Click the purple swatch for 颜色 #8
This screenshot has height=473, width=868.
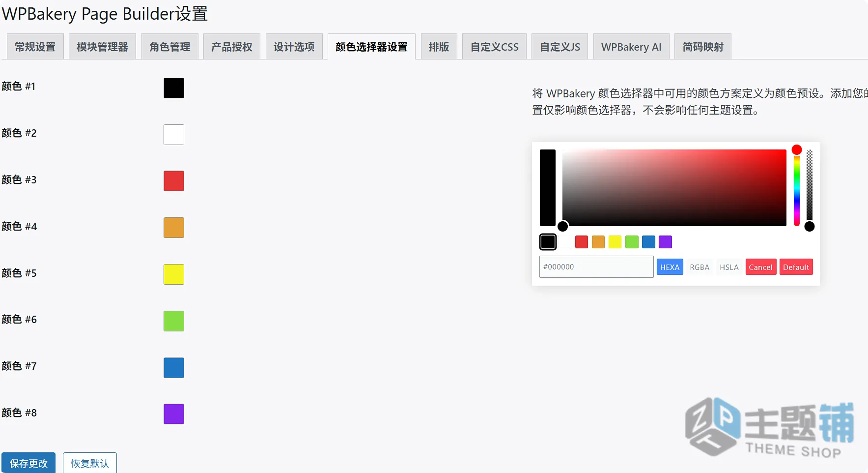174,414
